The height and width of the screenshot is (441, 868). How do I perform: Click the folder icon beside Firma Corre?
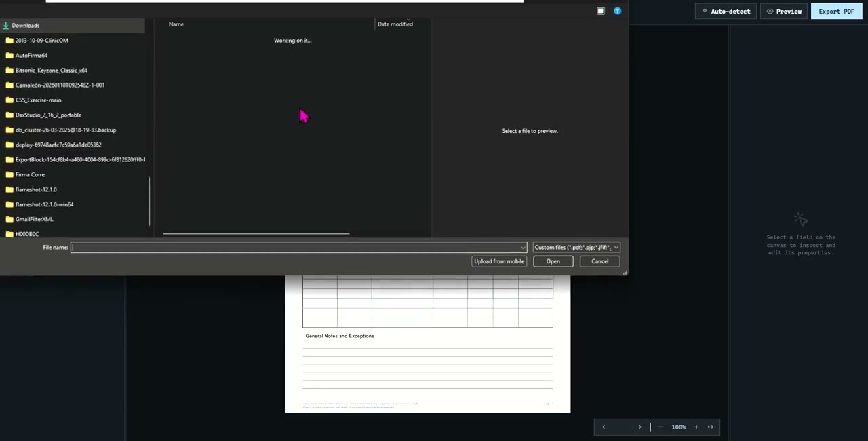point(9,175)
